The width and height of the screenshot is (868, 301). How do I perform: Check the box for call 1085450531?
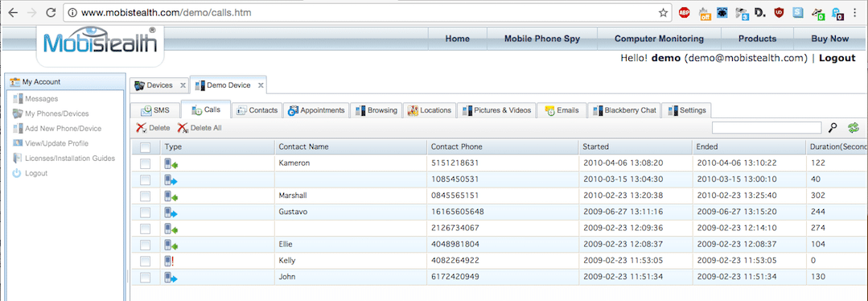pyautogui.click(x=145, y=179)
